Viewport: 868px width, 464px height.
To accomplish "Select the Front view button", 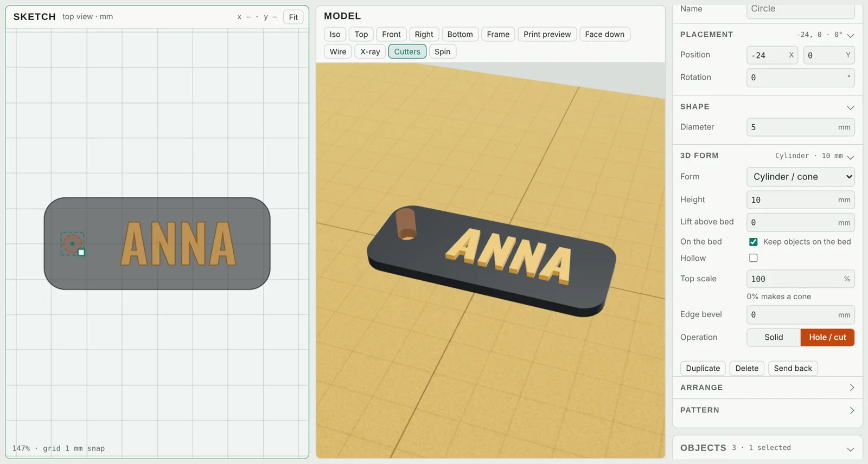I will (391, 34).
